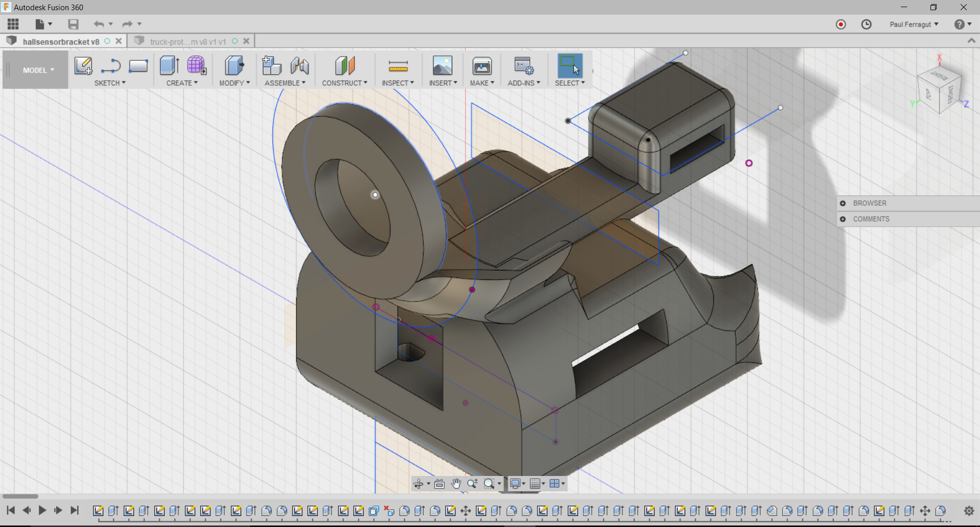The width and height of the screenshot is (980, 527).
Task: Click the Save disk icon
Action: pos(73,24)
